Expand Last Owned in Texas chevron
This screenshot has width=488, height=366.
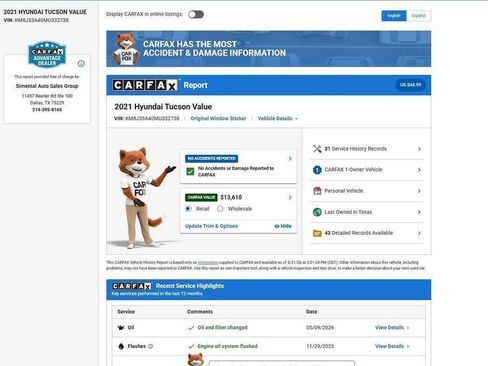tap(419, 212)
